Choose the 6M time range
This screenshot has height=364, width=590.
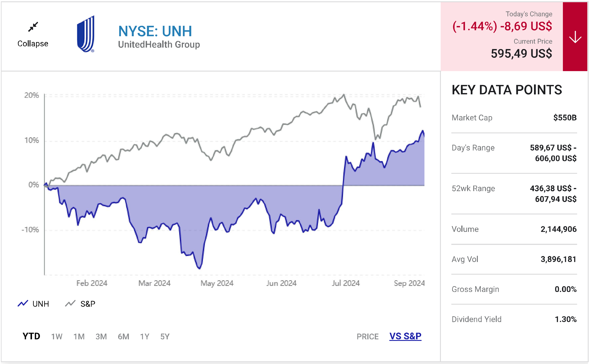[x=124, y=336]
